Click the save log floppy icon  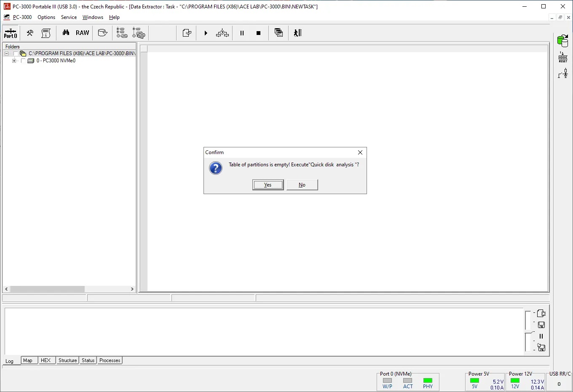click(x=541, y=325)
